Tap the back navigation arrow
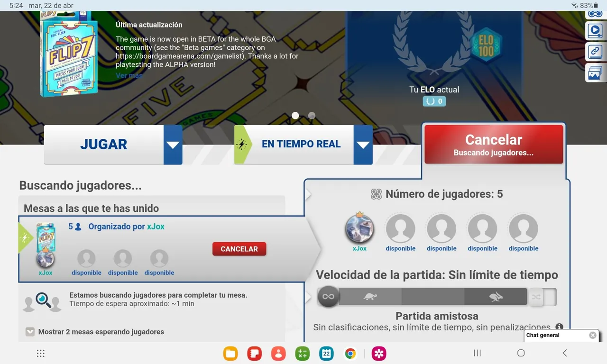 click(x=564, y=353)
